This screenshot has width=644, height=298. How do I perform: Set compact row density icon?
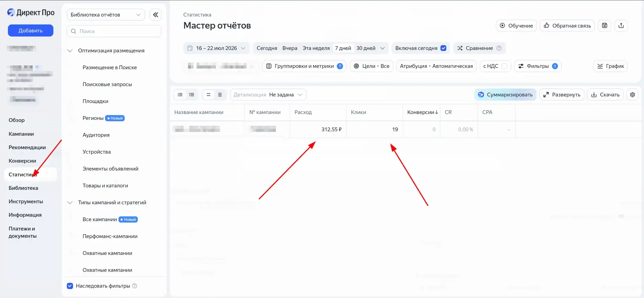(x=208, y=95)
